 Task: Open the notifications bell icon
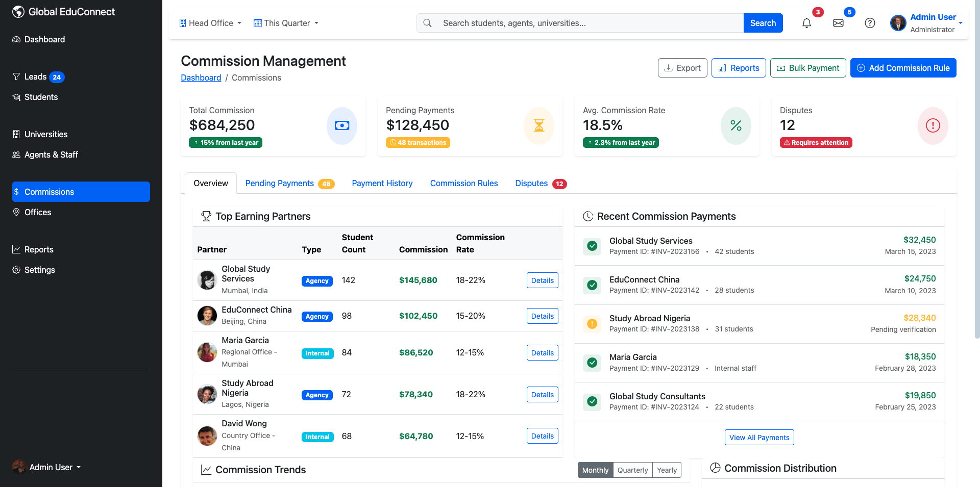click(x=806, y=23)
